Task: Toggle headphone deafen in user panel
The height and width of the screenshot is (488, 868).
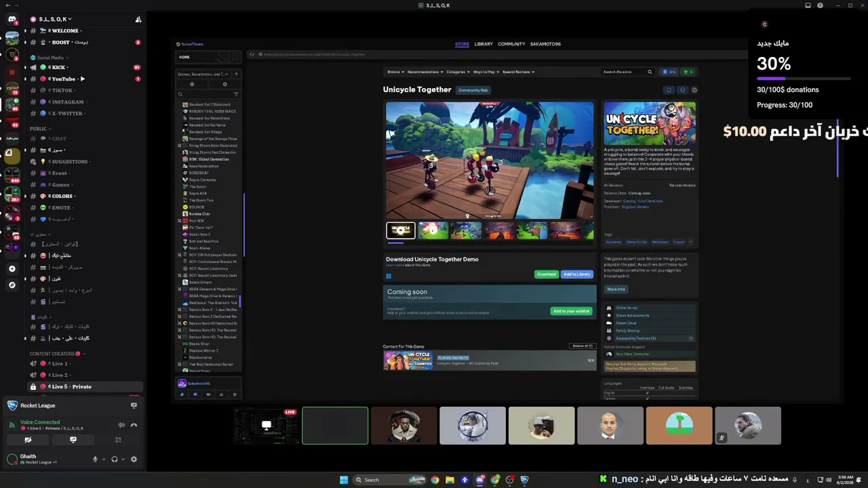Action: point(114,459)
